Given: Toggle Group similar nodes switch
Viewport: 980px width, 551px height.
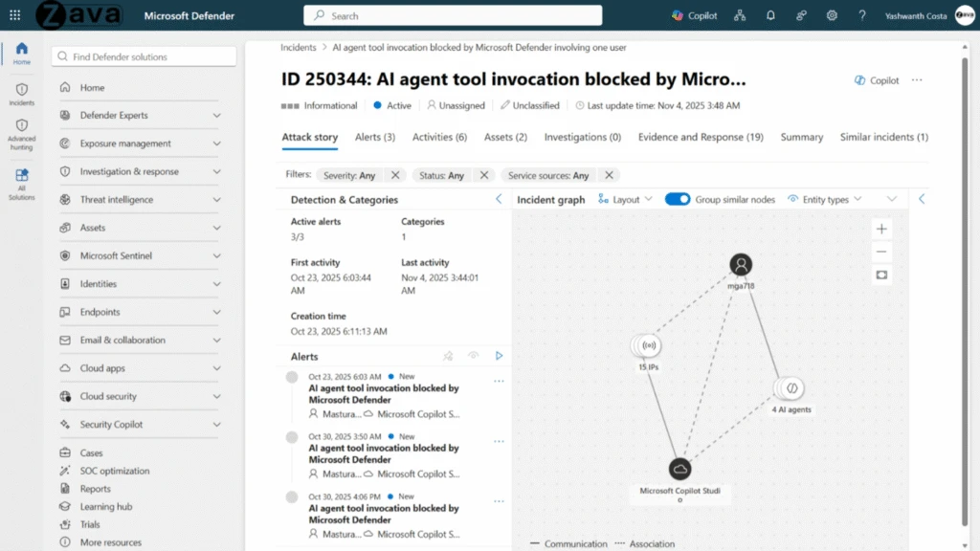Looking at the screenshot, I should pos(678,199).
